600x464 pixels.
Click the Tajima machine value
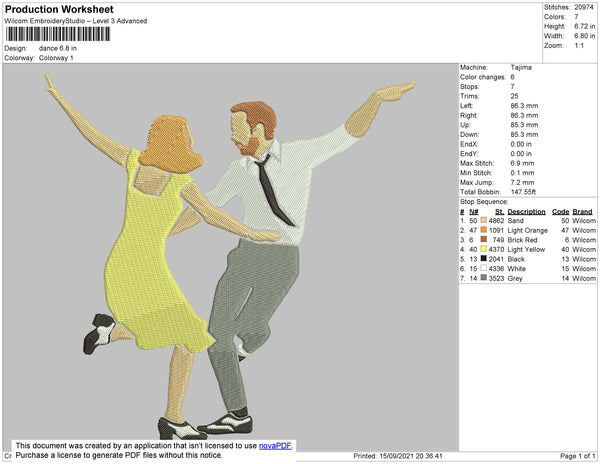521,67
